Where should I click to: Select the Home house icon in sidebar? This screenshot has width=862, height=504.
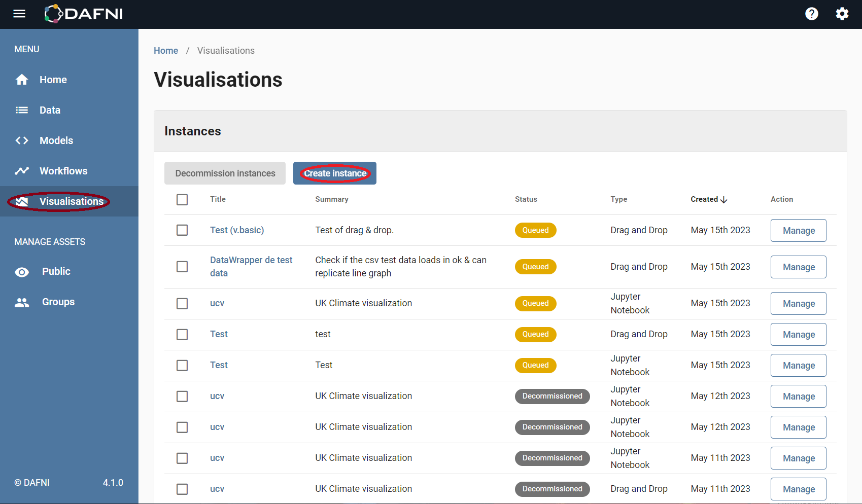click(22, 79)
